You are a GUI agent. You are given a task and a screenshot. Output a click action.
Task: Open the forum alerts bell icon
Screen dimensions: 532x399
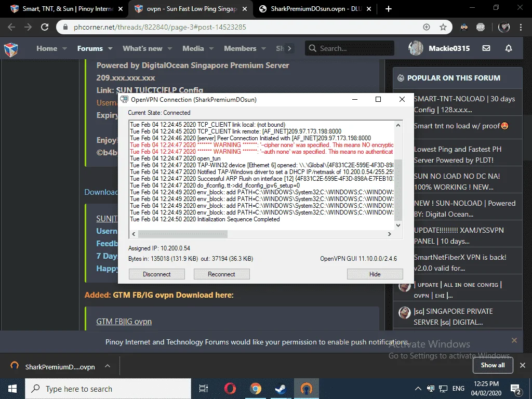(x=509, y=48)
